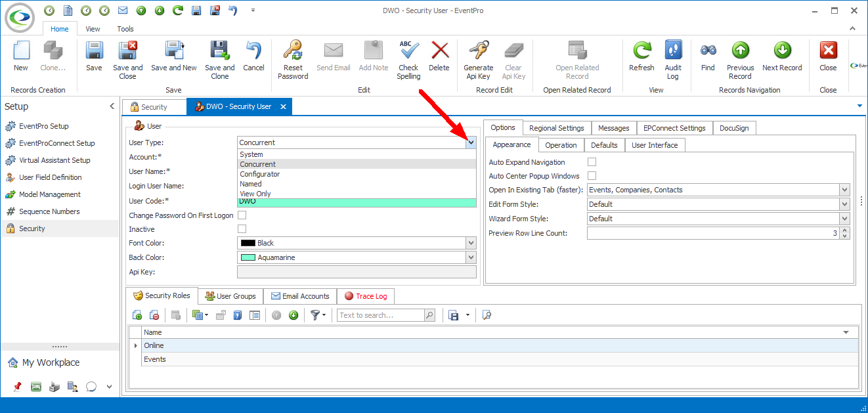Switch to the Tools ribbon tab
This screenshot has height=413, width=868.
tap(125, 29)
